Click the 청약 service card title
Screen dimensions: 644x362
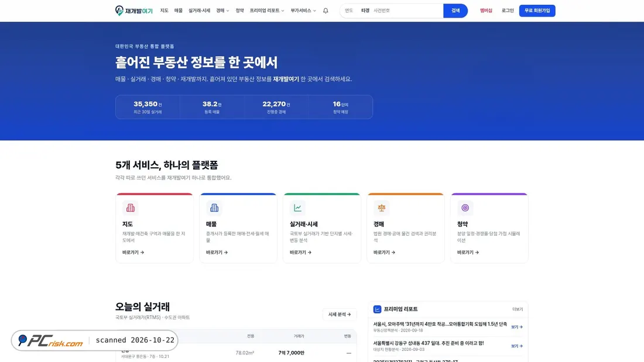click(x=463, y=224)
